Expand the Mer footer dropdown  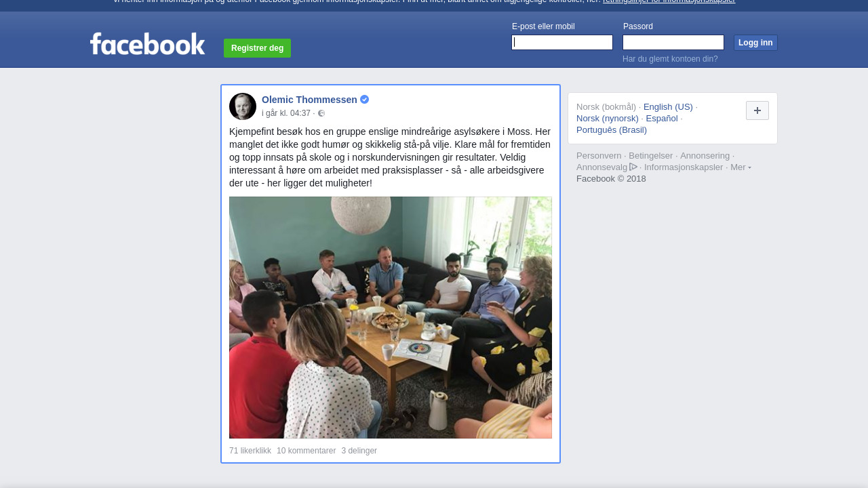[x=741, y=167]
